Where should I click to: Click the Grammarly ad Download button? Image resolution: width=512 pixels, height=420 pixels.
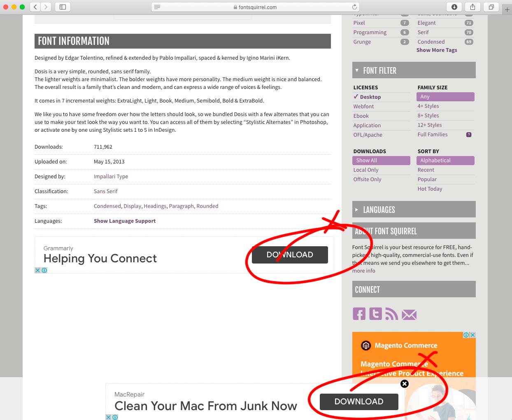tap(290, 254)
